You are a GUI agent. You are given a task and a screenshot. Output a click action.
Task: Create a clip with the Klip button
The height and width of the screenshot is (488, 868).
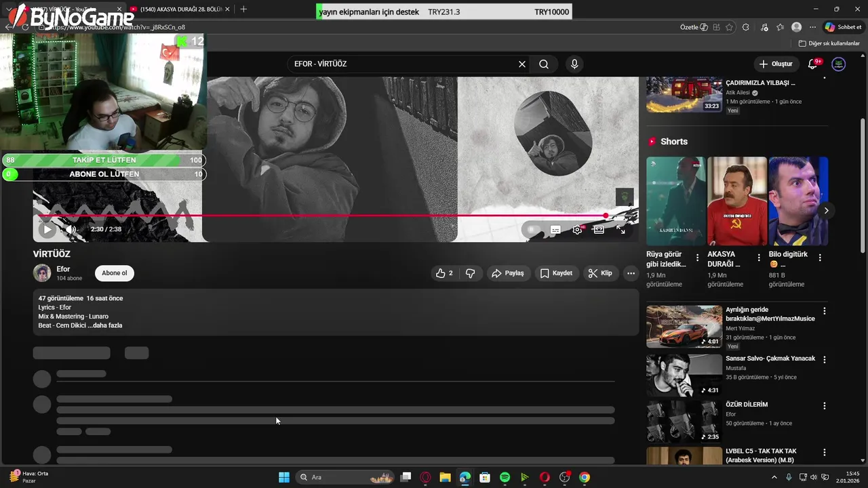(x=600, y=273)
